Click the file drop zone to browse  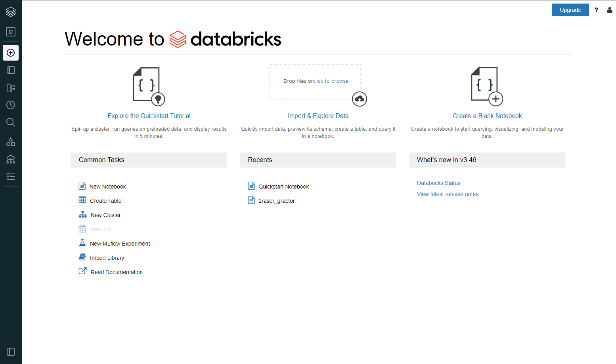point(316,81)
